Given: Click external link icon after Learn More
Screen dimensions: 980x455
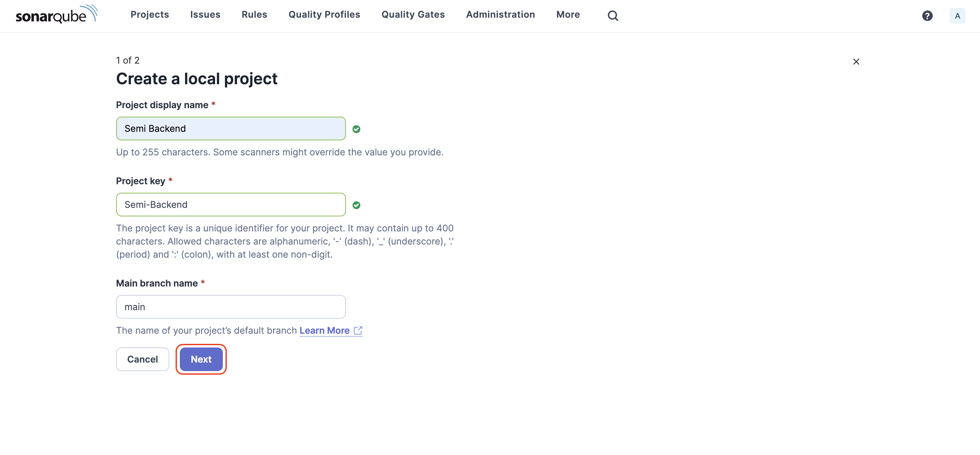Looking at the screenshot, I should pyautogui.click(x=358, y=330).
